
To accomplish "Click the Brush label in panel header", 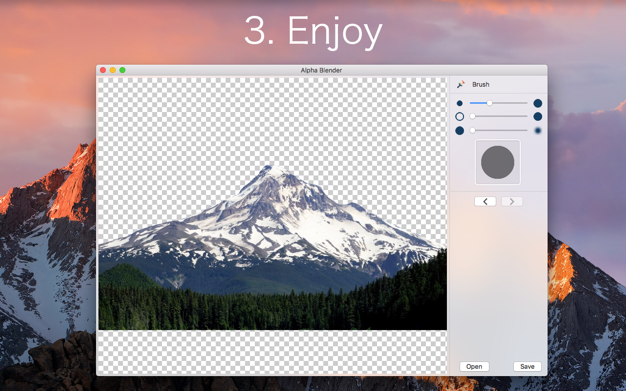I will click(481, 84).
